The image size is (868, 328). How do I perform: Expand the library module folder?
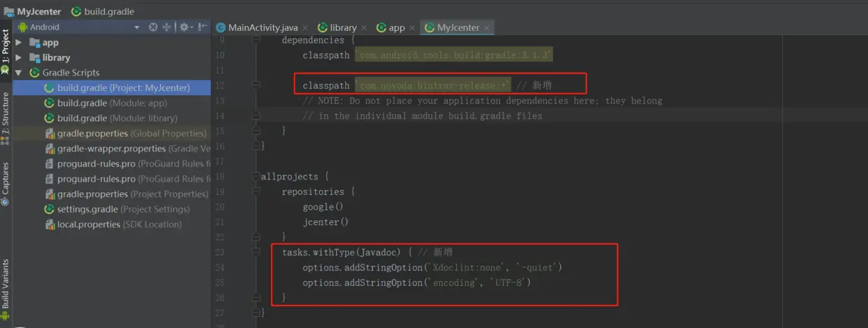click(19, 57)
